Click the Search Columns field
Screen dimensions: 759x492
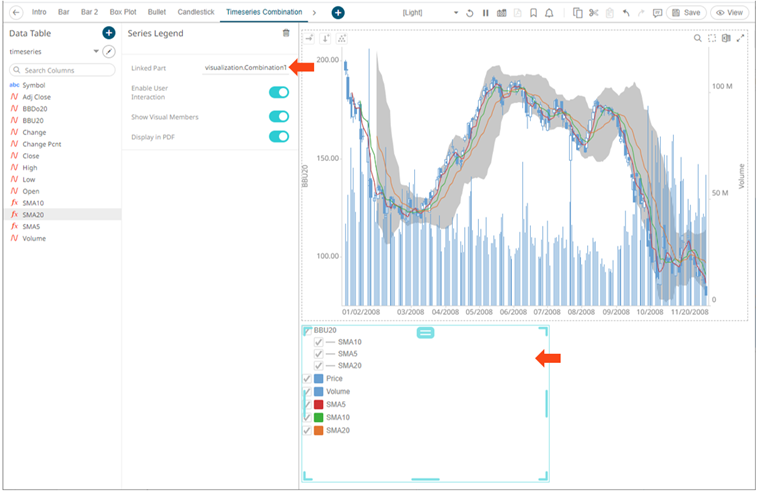coord(62,70)
